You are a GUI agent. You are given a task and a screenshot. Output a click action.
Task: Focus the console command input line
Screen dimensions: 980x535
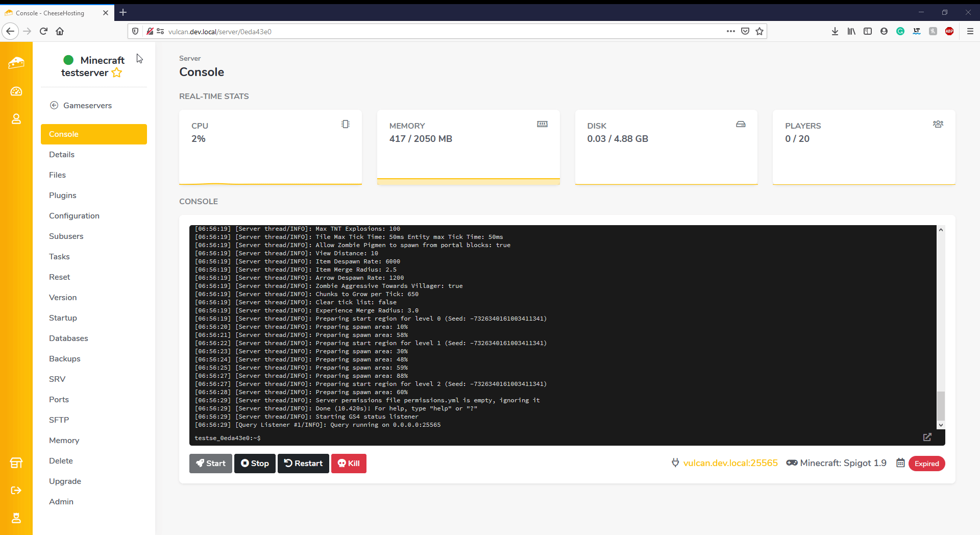[561, 437]
